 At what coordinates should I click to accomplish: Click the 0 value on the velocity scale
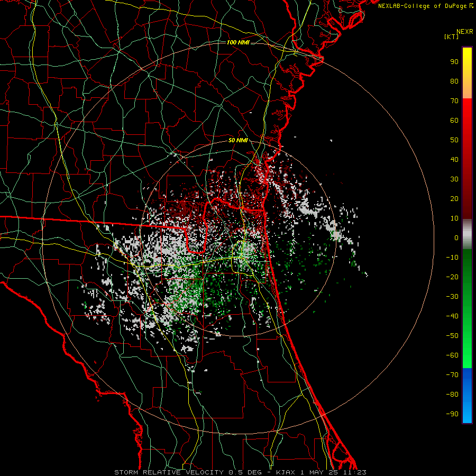456,237
